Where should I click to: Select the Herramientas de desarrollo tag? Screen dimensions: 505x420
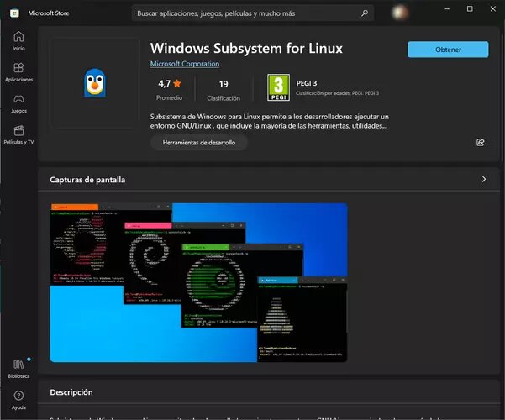199,143
